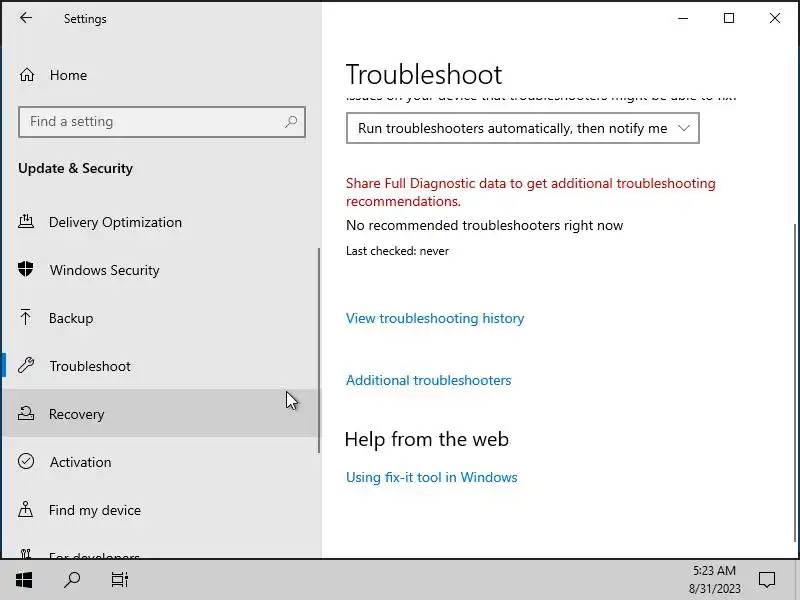Click No recommended troubleshooters right now text
This screenshot has width=800, height=600.
485,225
